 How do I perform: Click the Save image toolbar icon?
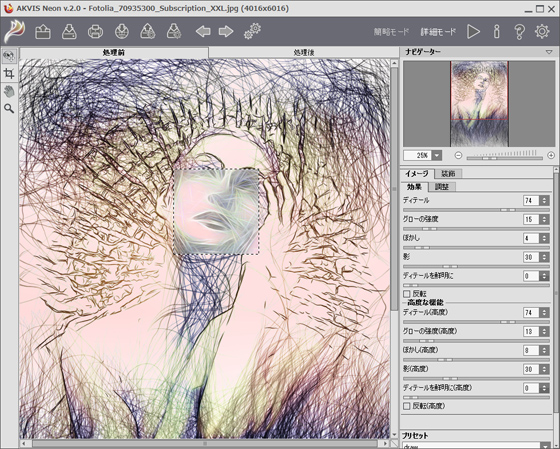(69, 32)
